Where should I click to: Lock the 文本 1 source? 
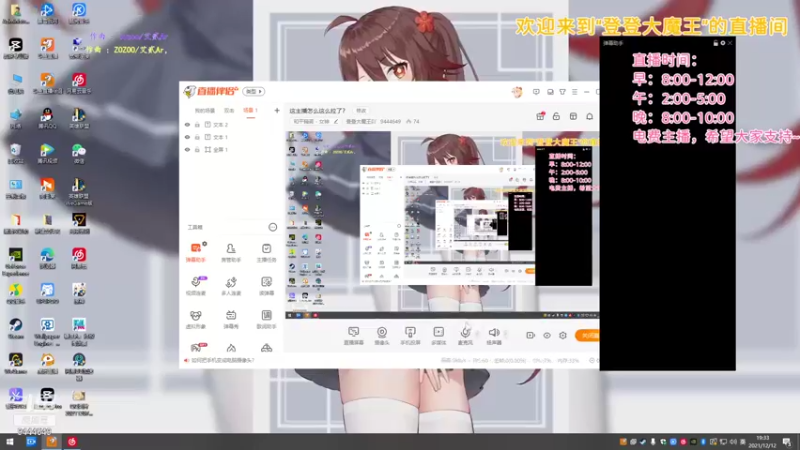pos(197,137)
